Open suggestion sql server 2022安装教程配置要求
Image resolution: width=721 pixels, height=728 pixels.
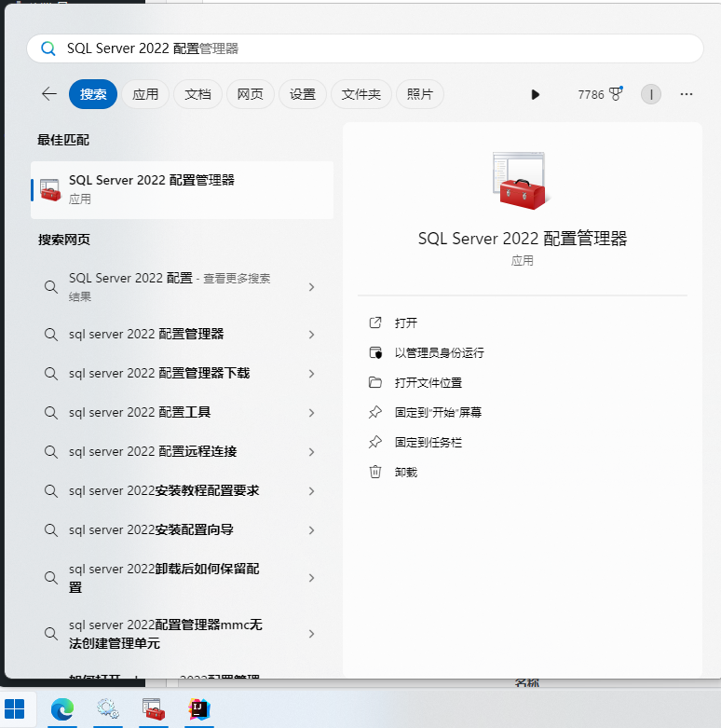click(182, 490)
